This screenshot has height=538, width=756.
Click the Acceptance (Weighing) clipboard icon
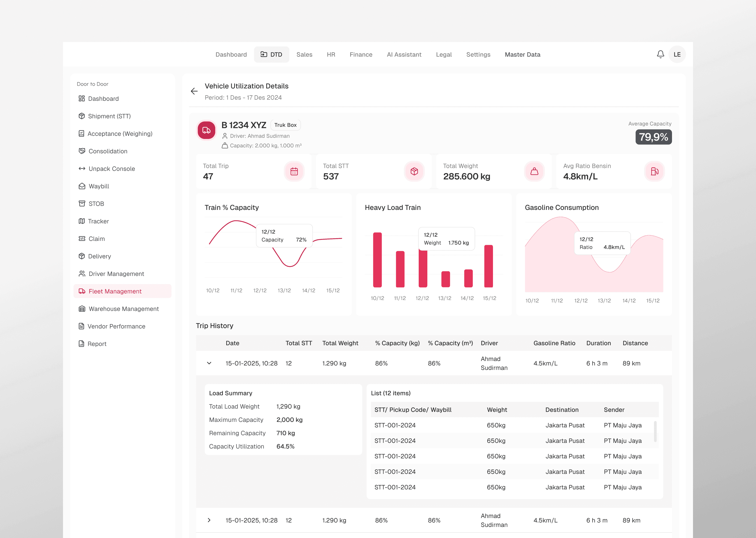tap(81, 133)
